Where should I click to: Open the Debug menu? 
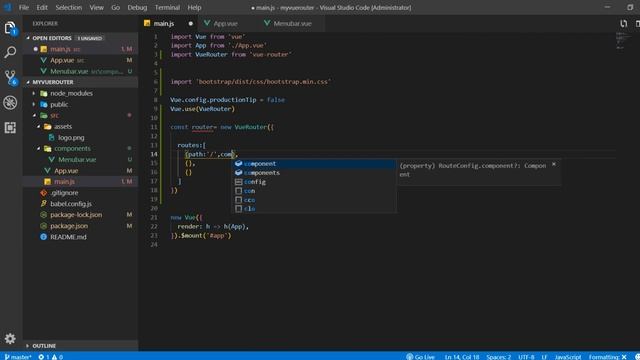137,7
